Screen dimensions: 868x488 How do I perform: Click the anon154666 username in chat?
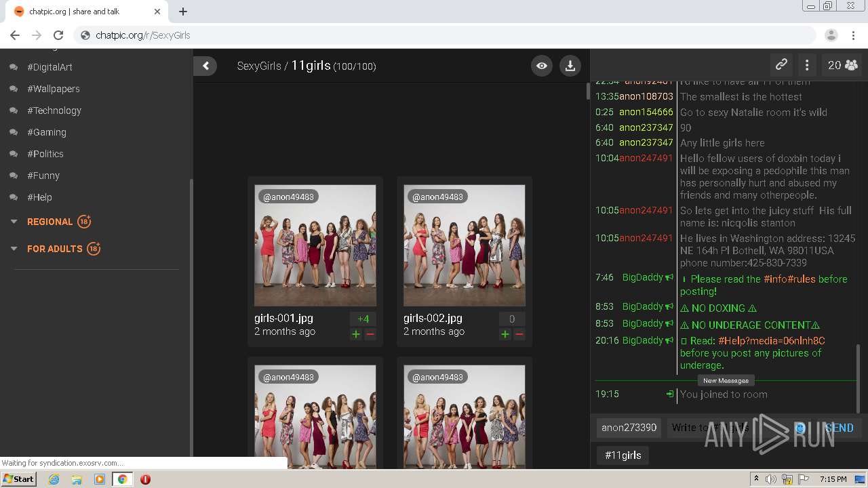[x=646, y=113]
